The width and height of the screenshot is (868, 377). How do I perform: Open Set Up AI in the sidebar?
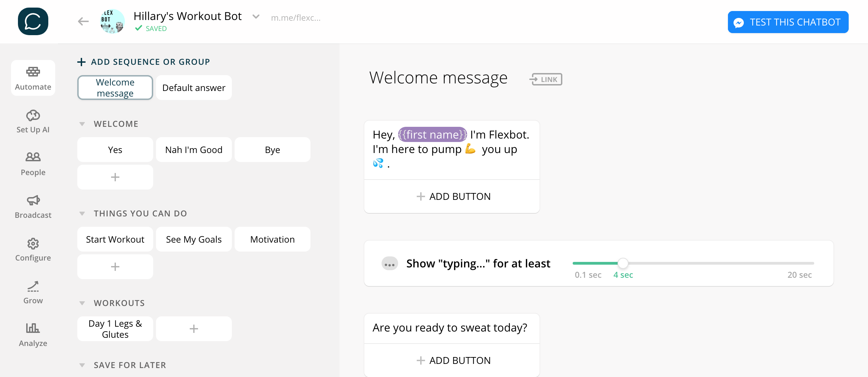pyautogui.click(x=33, y=121)
